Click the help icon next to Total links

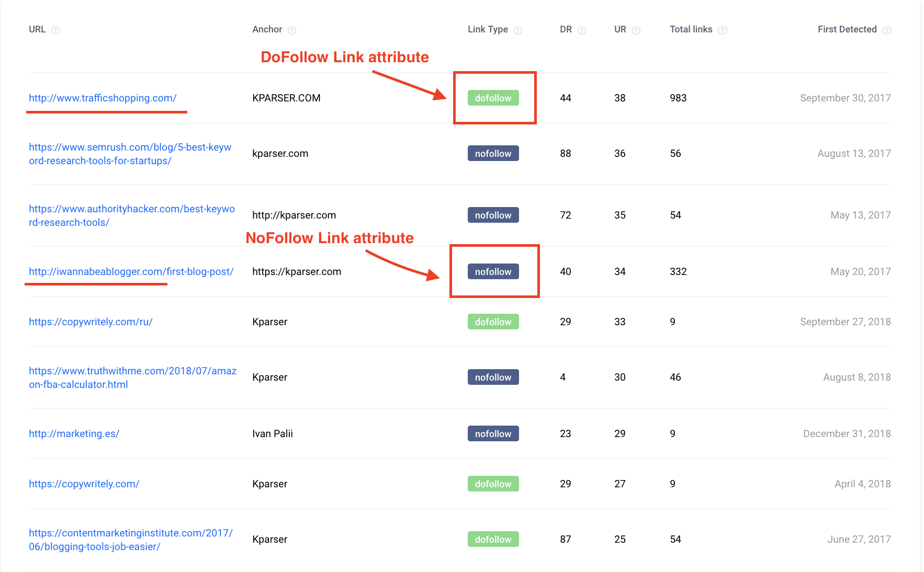(x=723, y=30)
